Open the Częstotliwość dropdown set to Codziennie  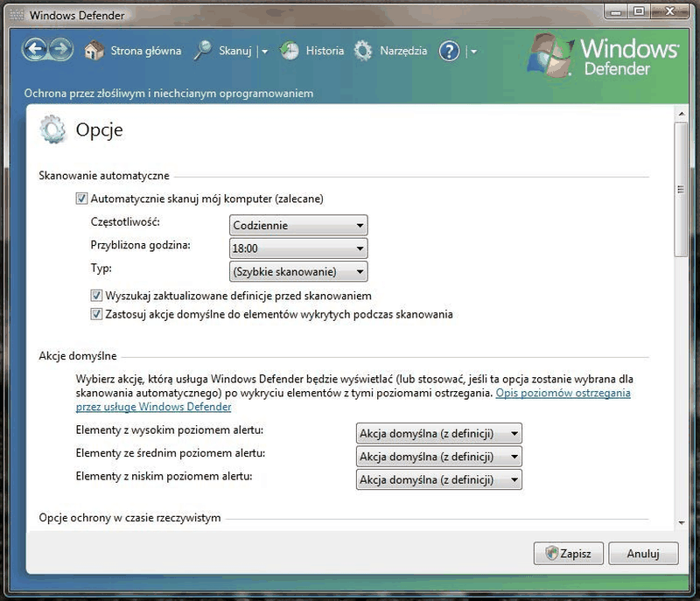pos(298,226)
